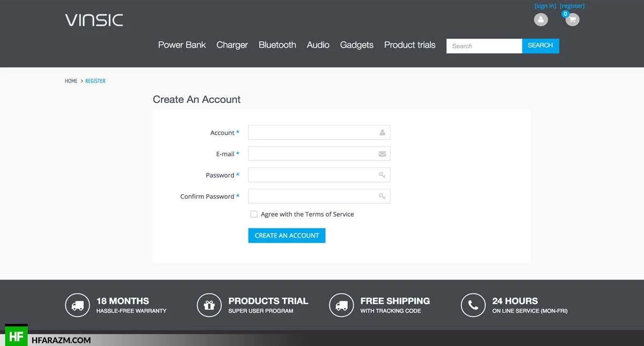The height and width of the screenshot is (346, 644).
Task: Click the user profile icon in header
Action: (x=540, y=20)
